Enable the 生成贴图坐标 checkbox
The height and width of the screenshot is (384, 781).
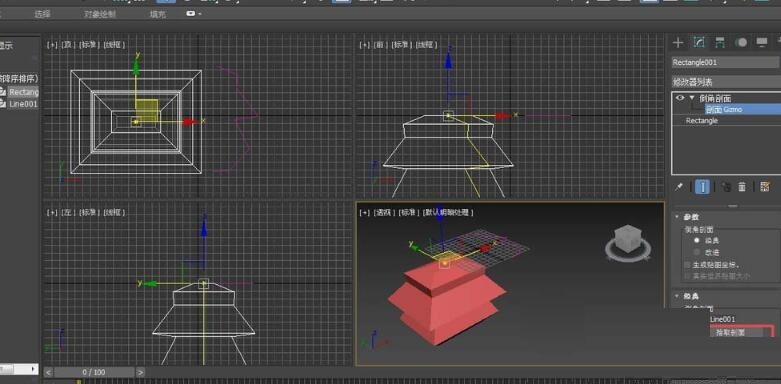click(687, 264)
